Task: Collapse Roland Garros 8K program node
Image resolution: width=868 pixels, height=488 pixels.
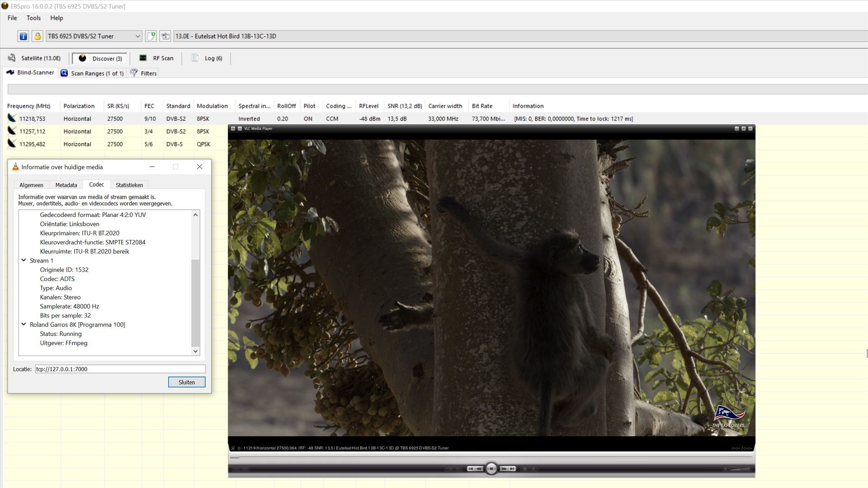Action: click(24, 324)
